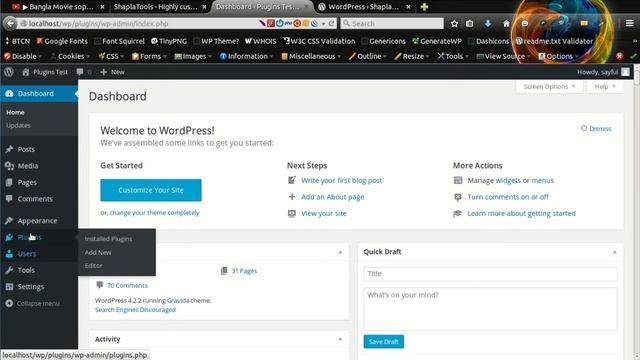Choose Editor from Plugins flyout
The image size is (640, 360).
click(x=93, y=266)
